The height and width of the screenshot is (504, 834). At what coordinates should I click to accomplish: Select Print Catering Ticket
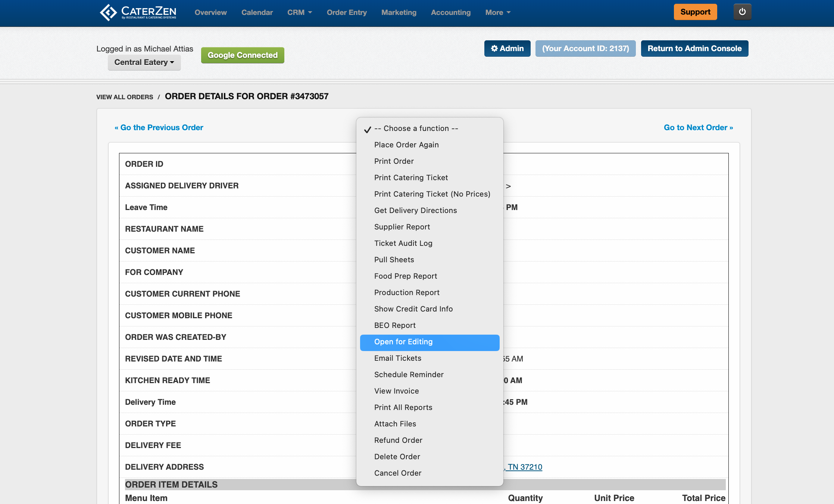[x=430, y=178]
